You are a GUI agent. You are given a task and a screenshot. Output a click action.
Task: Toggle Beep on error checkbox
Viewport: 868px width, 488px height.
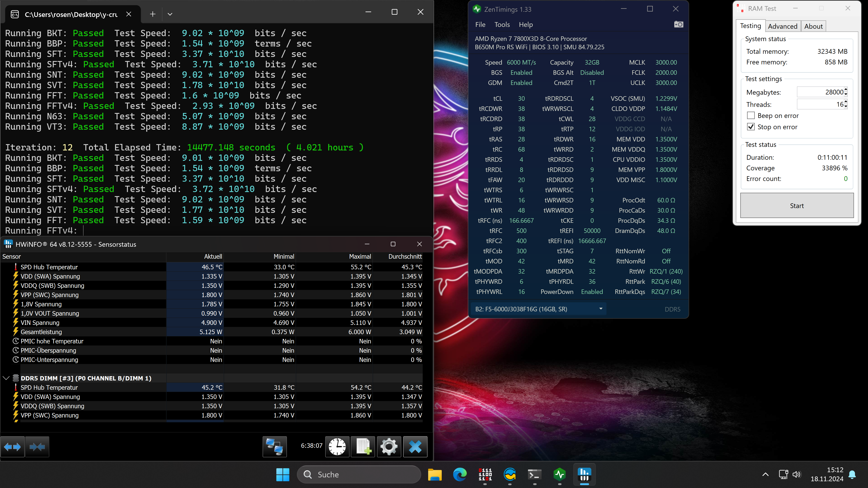point(751,115)
